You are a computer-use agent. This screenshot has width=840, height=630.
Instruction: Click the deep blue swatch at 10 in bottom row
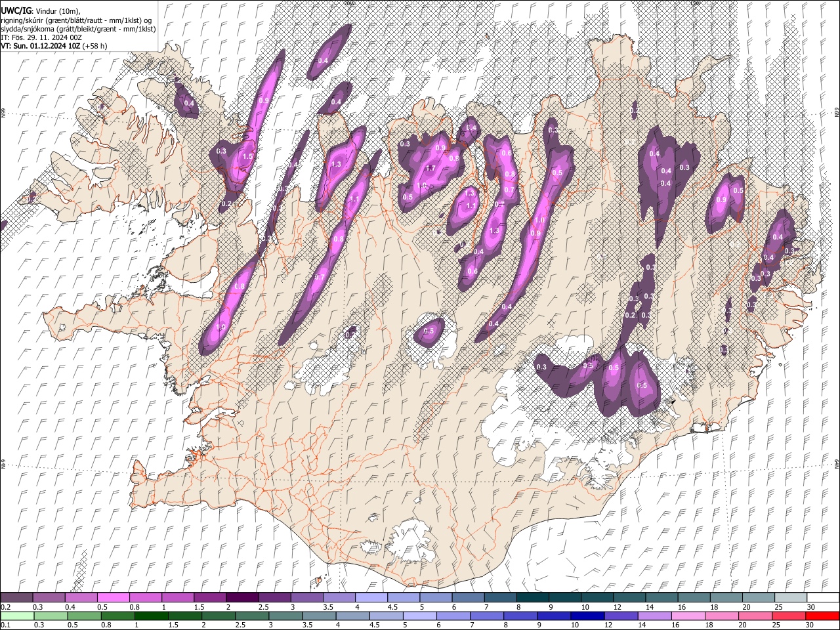(588, 616)
